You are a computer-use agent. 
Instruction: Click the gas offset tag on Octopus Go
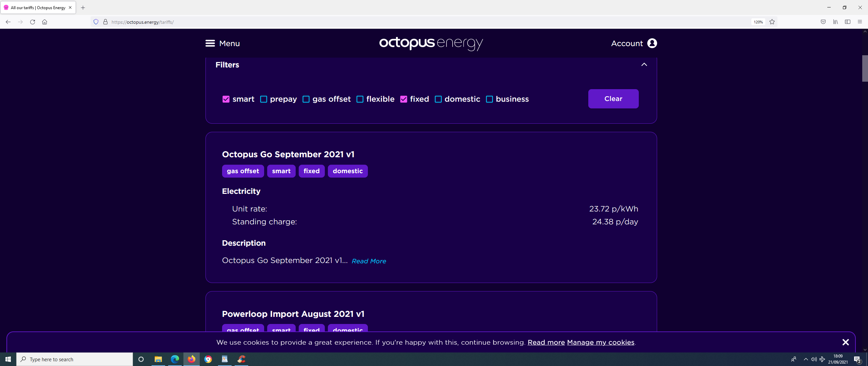pyautogui.click(x=243, y=171)
